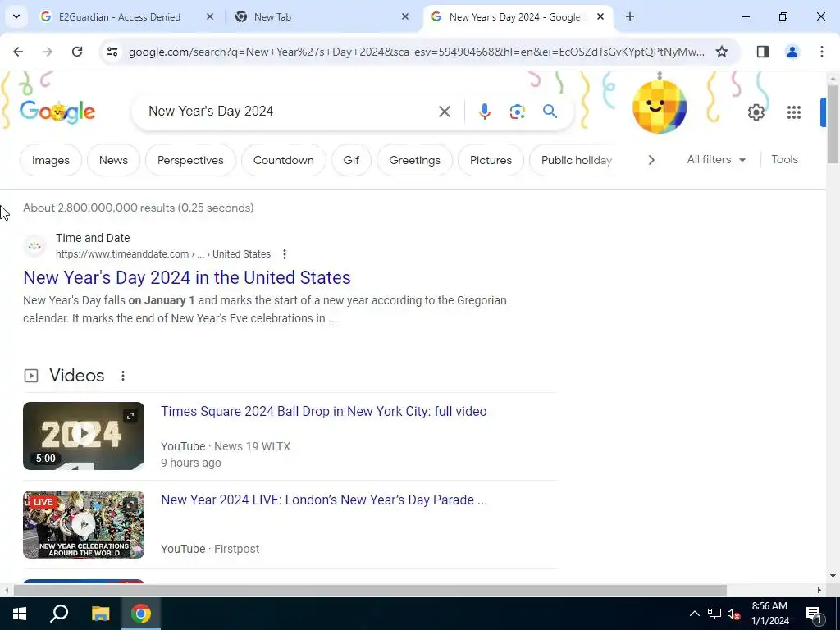This screenshot has width=840, height=630.
Task: Close the New Year's Day 2024 tab
Action: (600, 16)
